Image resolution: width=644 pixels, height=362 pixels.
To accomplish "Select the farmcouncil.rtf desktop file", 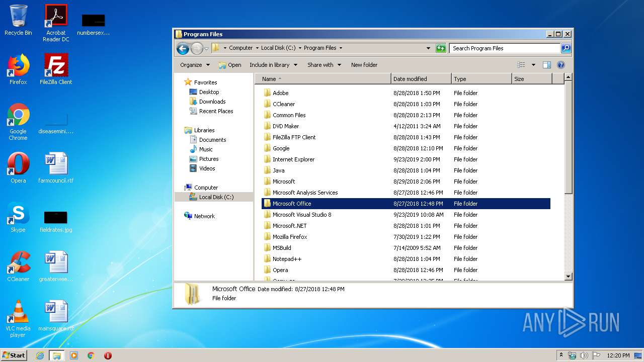I will click(x=56, y=168).
